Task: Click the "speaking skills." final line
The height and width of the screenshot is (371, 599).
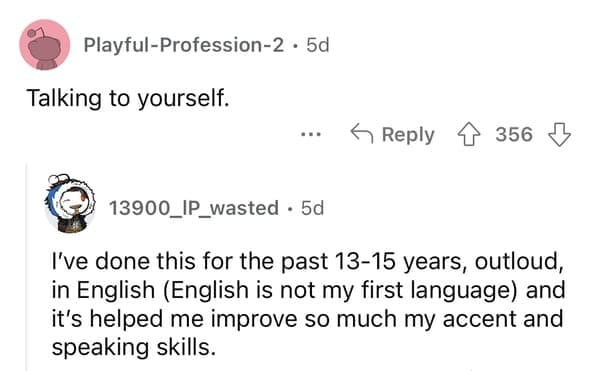Action: pyautogui.click(x=134, y=348)
